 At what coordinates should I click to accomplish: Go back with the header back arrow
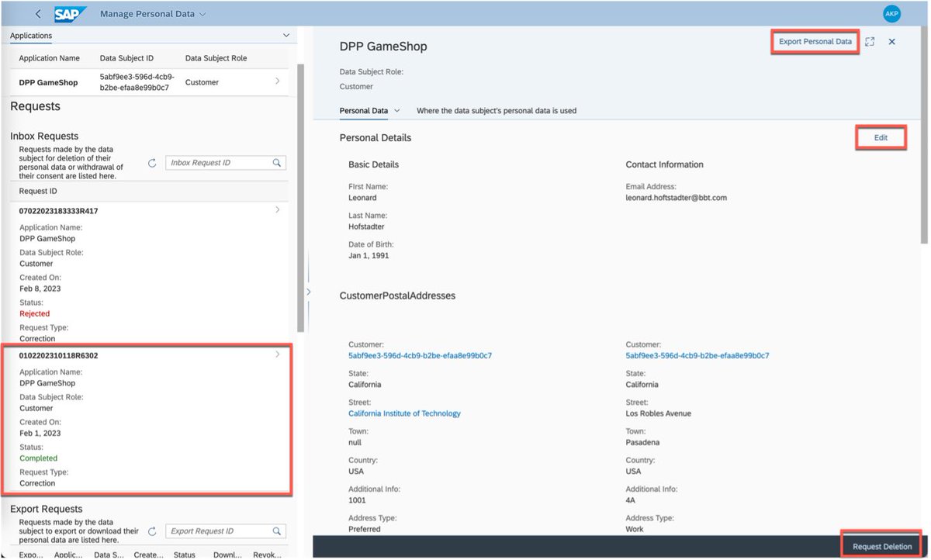click(x=38, y=14)
